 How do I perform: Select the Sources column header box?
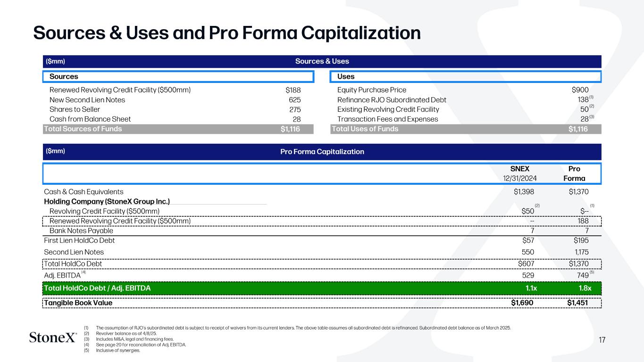click(178, 76)
